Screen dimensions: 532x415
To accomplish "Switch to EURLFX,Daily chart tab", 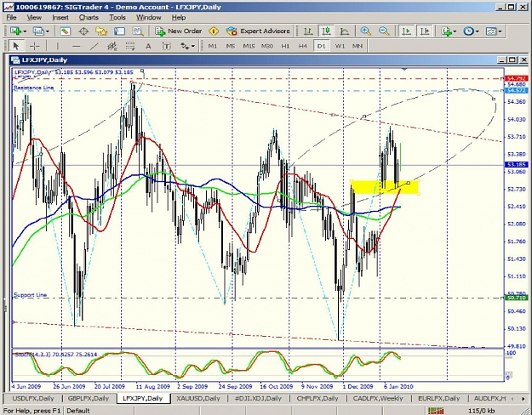I will (439, 398).
